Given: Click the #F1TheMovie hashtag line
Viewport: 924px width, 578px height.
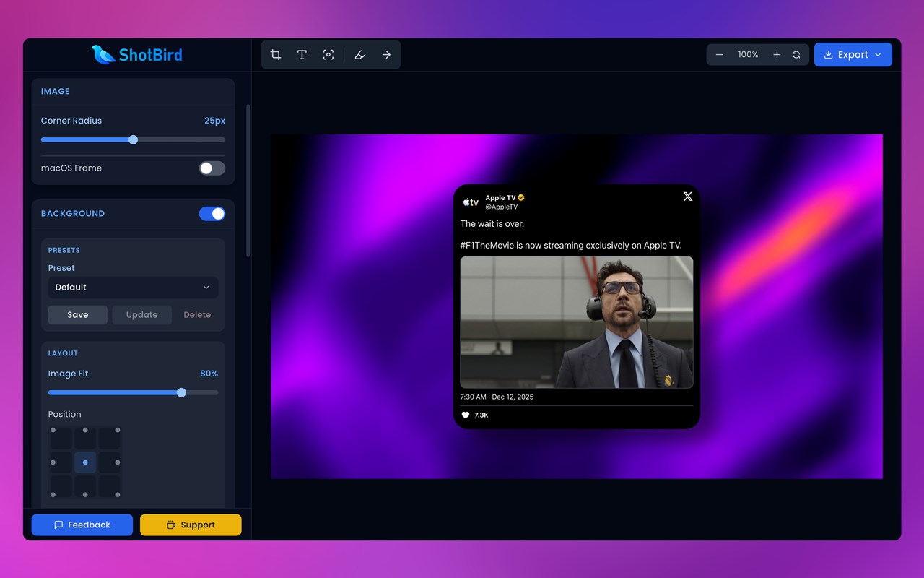Looking at the screenshot, I should coord(571,246).
